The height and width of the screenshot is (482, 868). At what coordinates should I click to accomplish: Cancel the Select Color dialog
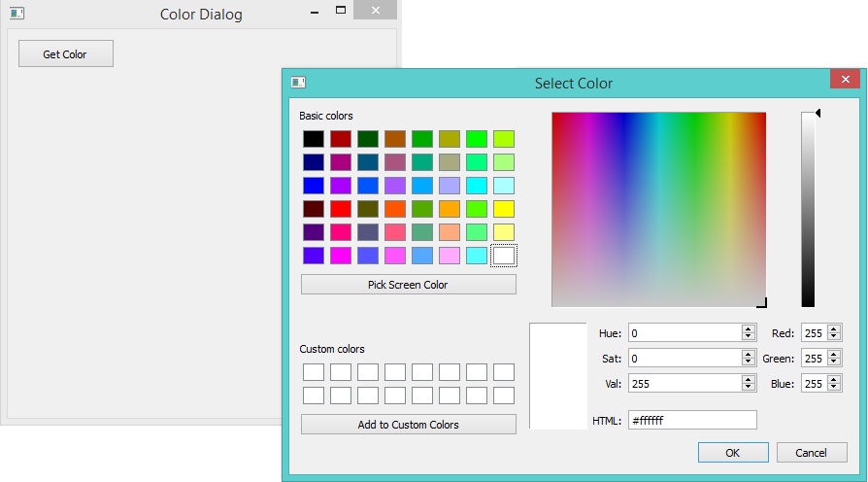click(x=811, y=453)
